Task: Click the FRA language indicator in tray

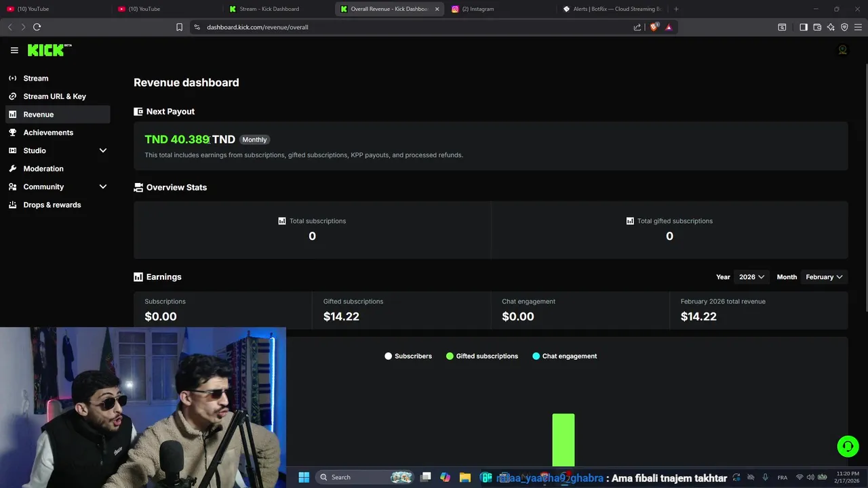Action: click(x=783, y=477)
